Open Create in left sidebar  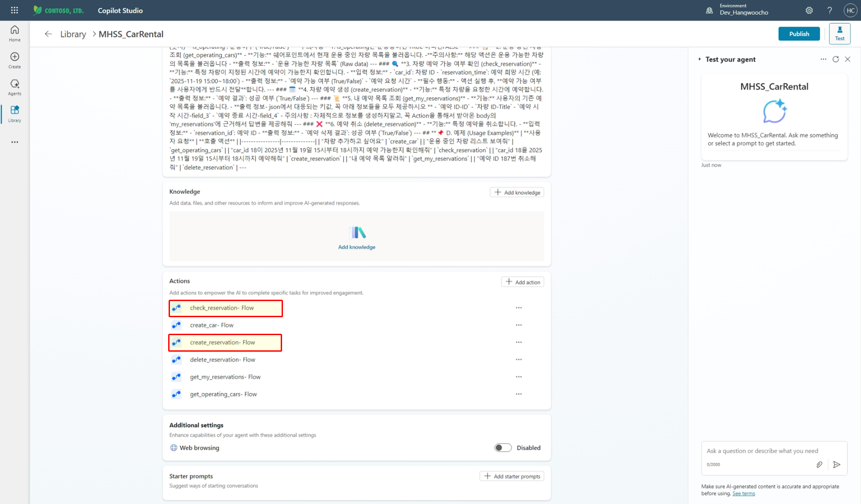(x=15, y=60)
